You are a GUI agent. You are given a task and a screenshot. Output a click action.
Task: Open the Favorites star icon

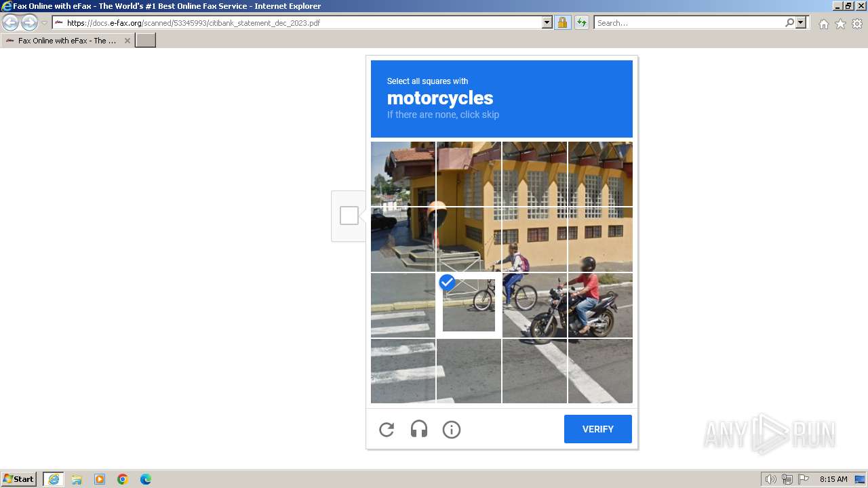point(840,24)
